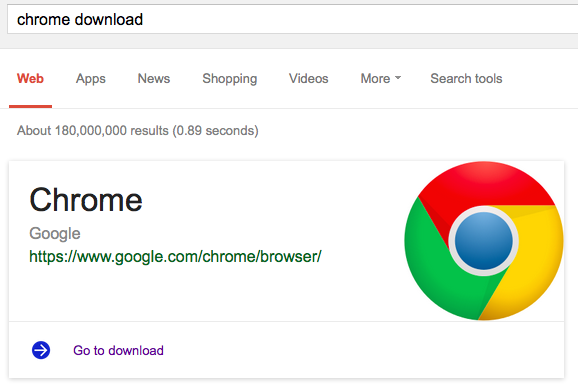This screenshot has width=578, height=389.
Task: Focus the search box containing chrome download
Action: 293,19
